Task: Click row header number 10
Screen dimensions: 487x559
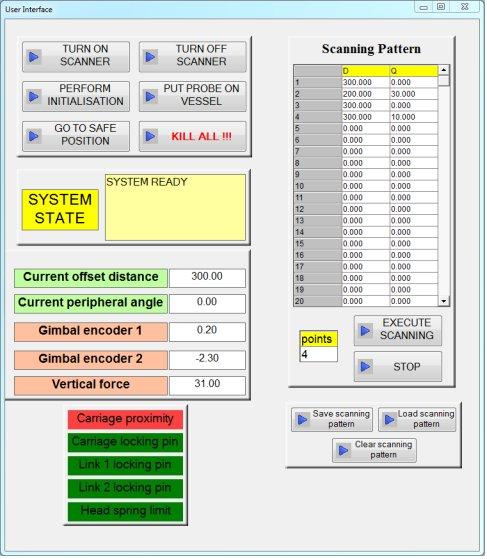Action: pos(317,186)
